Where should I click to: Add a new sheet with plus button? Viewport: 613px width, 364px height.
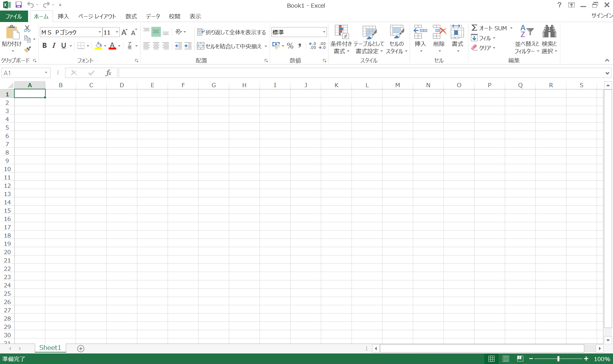coord(81,348)
